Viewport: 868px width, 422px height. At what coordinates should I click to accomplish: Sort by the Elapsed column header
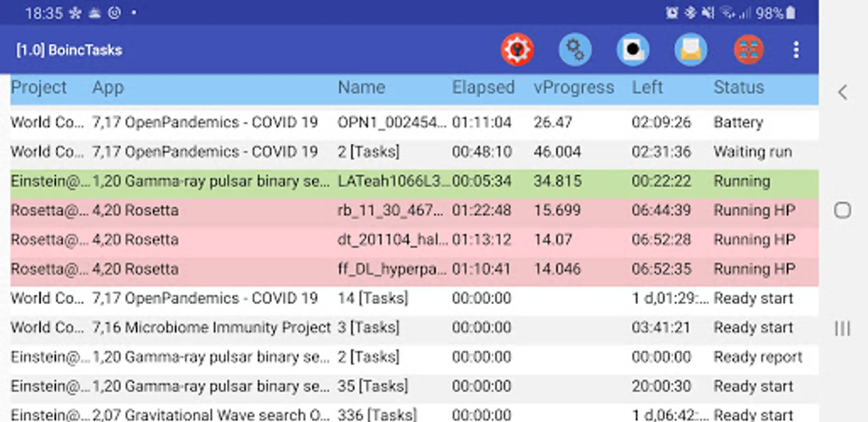coord(483,88)
